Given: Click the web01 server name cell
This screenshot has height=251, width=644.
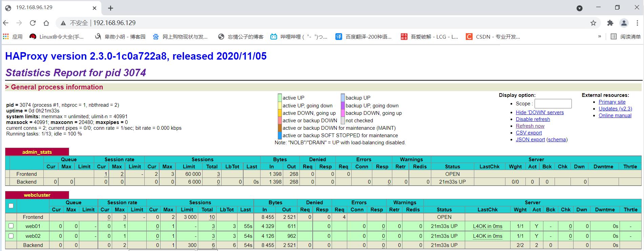Looking at the screenshot, I should tap(33, 226).
